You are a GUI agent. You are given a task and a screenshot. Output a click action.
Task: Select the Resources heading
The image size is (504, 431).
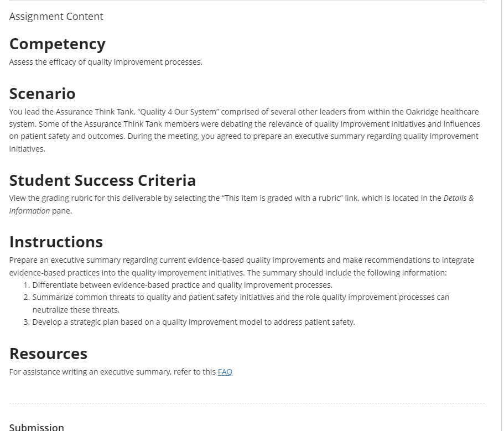click(x=48, y=354)
